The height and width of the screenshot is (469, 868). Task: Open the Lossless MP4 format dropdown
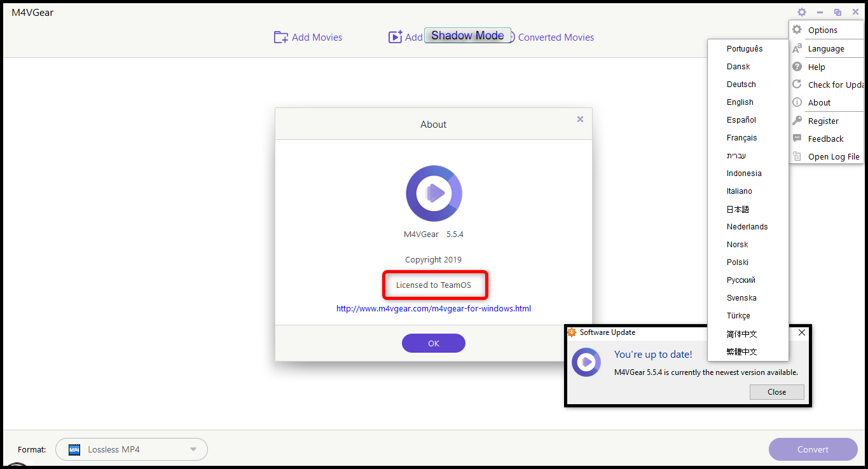[132, 449]
